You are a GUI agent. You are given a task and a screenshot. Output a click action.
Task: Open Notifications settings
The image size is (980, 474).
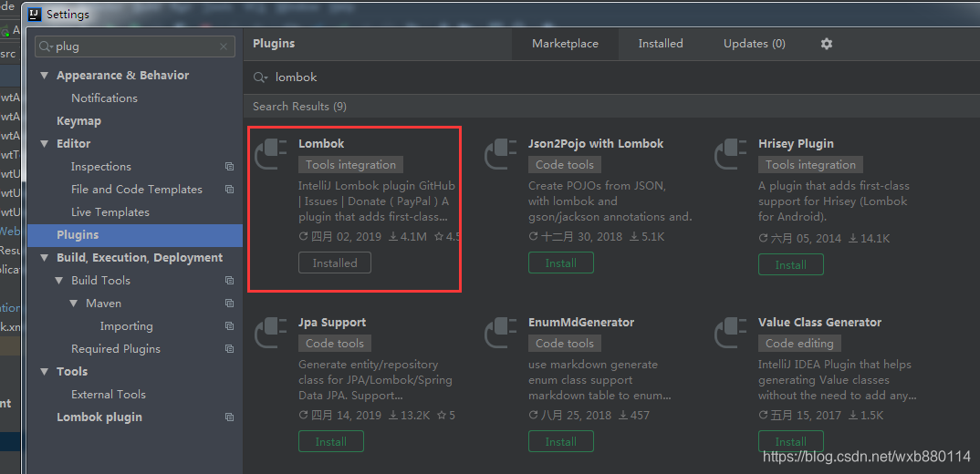tap(104, 98)
